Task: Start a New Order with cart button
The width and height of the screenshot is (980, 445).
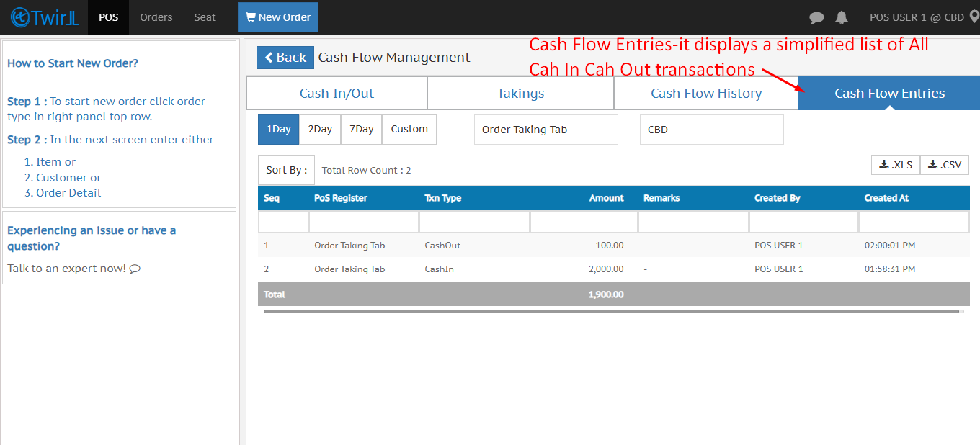Action: click(278, 17)
